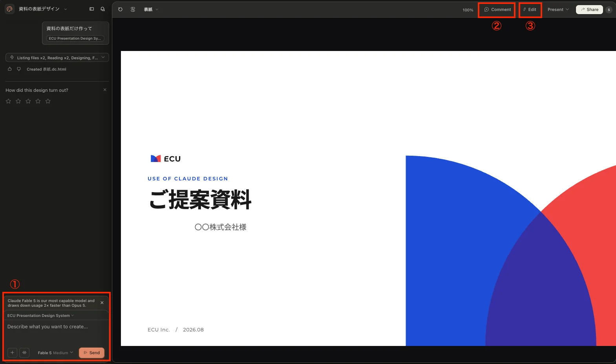Open the tweaks toggles icon beside reload
This screenshot has height=364, width=616.
click(x=133, y=9)
